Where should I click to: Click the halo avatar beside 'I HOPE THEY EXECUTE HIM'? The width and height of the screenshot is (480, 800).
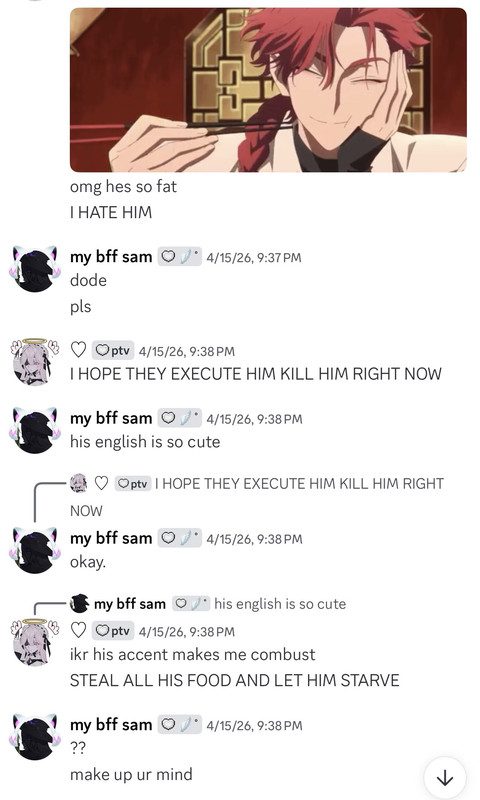(x=35, y=362)
